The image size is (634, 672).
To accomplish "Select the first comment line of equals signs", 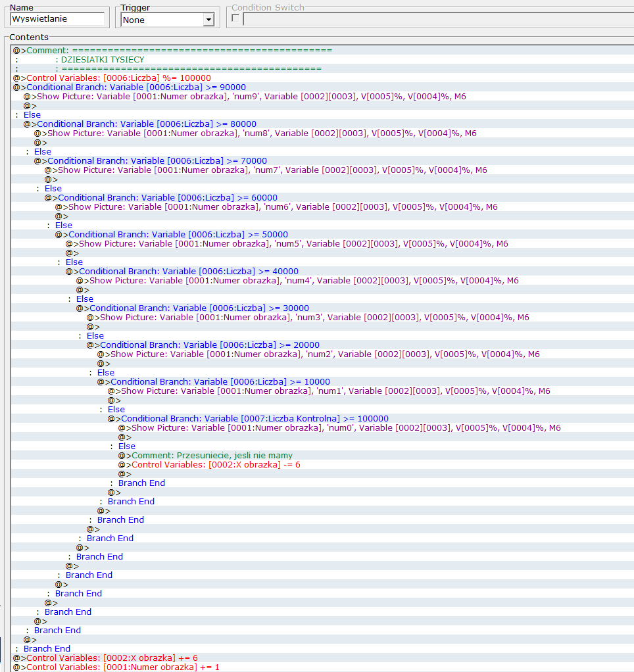I will (172, 51).
